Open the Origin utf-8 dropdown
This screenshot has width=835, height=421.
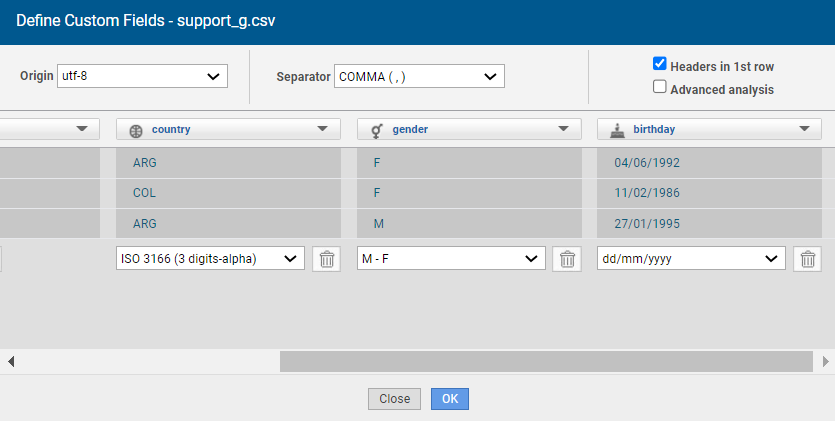click(x=142, y=76)
